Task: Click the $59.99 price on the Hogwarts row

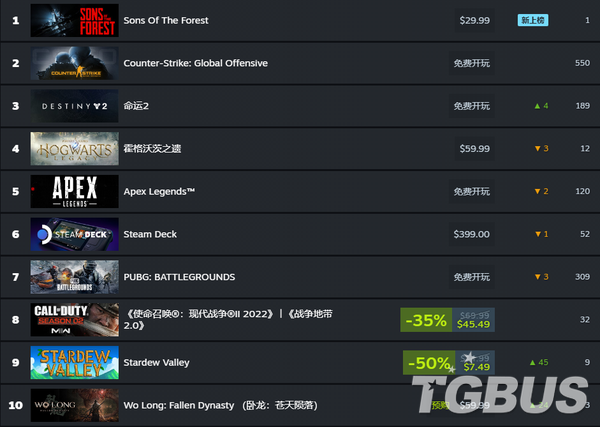Action: [474, 149]
